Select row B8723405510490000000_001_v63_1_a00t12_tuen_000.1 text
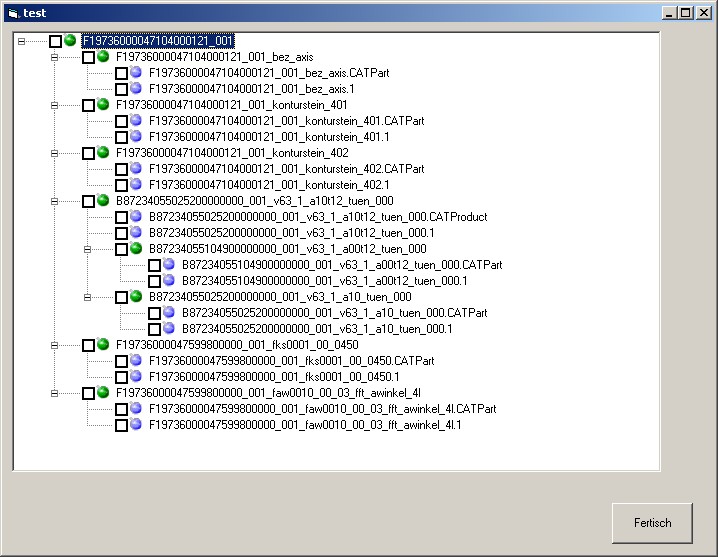Viewport: 718px width, 557px height. point(325,281)
